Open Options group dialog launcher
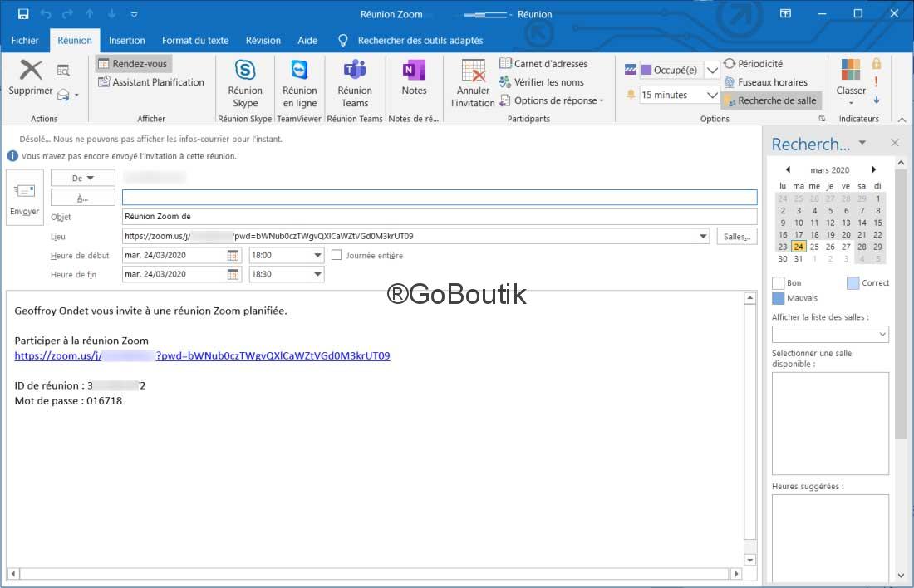Screen dimensions: 914x588 [x=821, y=118]
